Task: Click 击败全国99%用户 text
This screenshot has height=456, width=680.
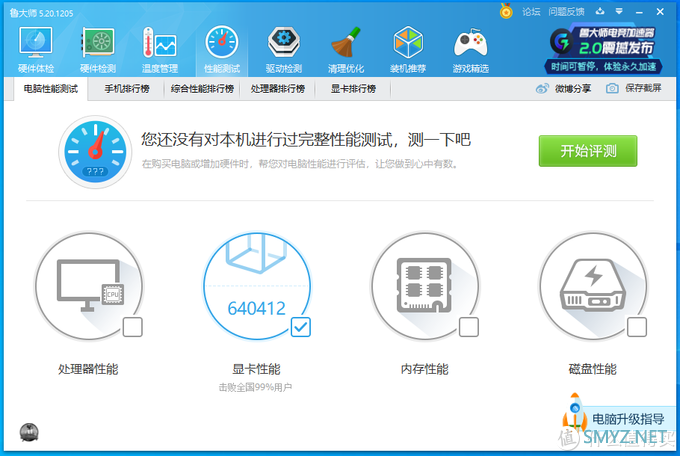Action: [255, 387]
